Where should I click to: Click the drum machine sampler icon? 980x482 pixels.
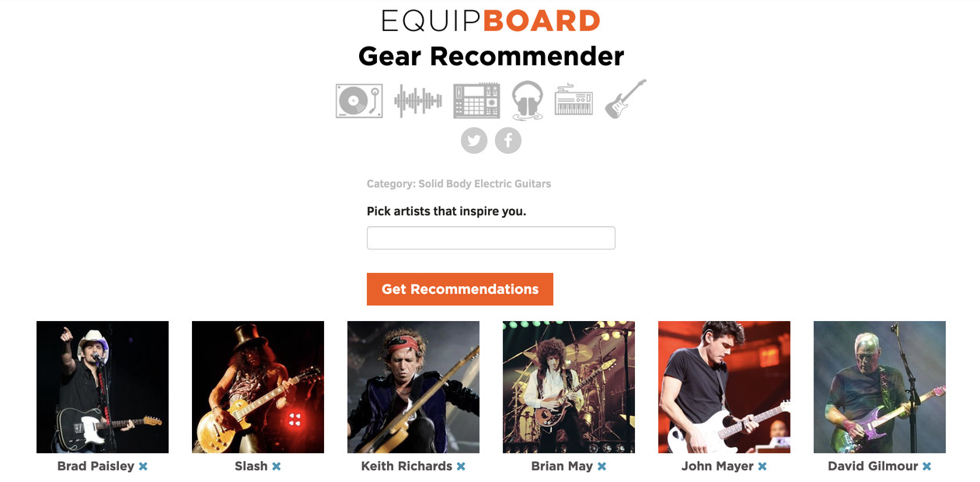coord(476,101)
